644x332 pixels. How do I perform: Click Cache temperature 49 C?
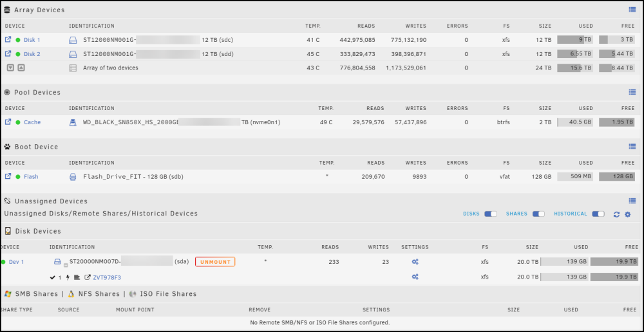[326, 122]
